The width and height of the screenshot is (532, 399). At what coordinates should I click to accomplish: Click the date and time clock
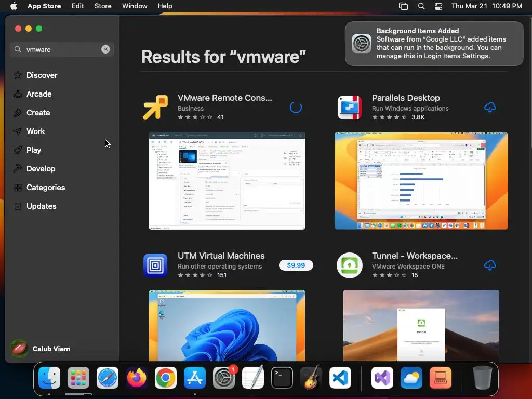[486, 6]
